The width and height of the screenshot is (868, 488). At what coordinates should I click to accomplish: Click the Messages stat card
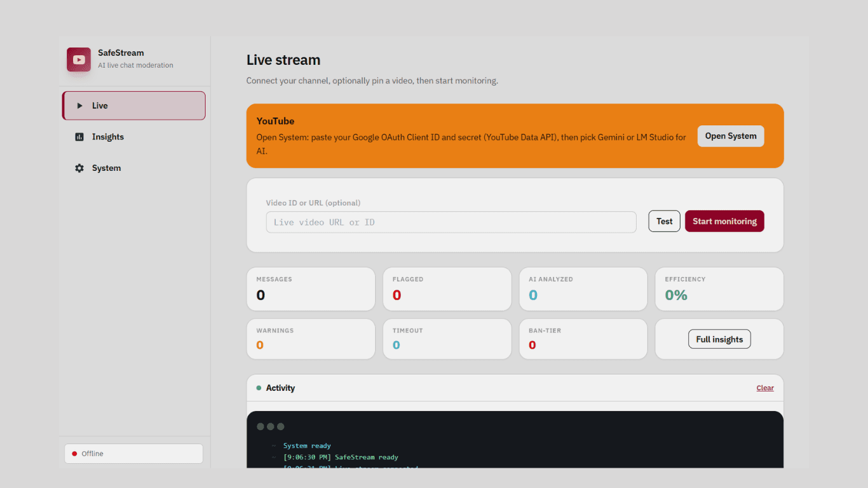click(x=311, y=289)
